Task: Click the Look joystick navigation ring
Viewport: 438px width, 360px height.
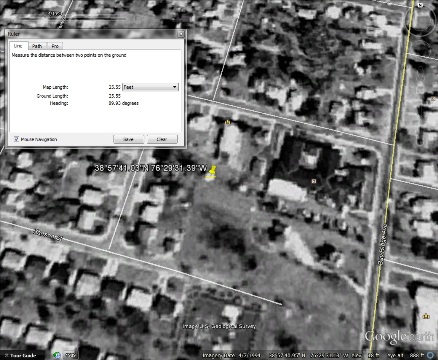Action: click(420, 21)
